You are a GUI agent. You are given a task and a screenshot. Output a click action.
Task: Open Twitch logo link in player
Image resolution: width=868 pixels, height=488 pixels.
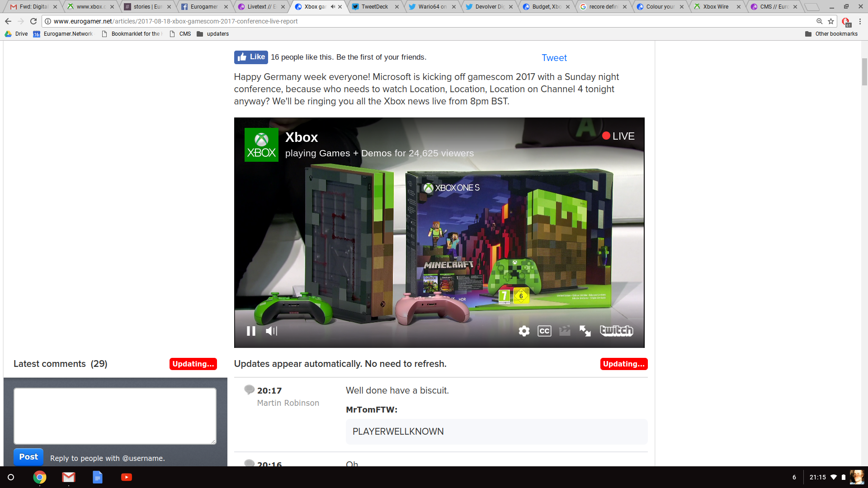click(x=616, y=331)
